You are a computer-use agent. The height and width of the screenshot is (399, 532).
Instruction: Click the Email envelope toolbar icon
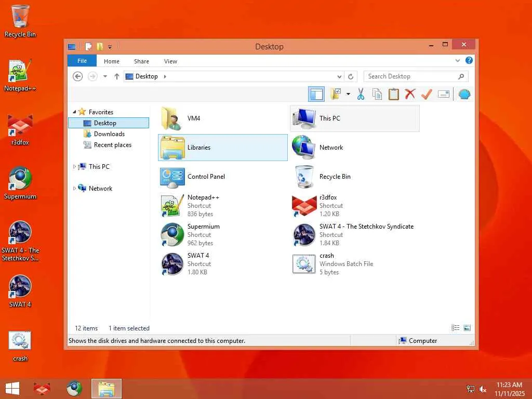[444, 94]
